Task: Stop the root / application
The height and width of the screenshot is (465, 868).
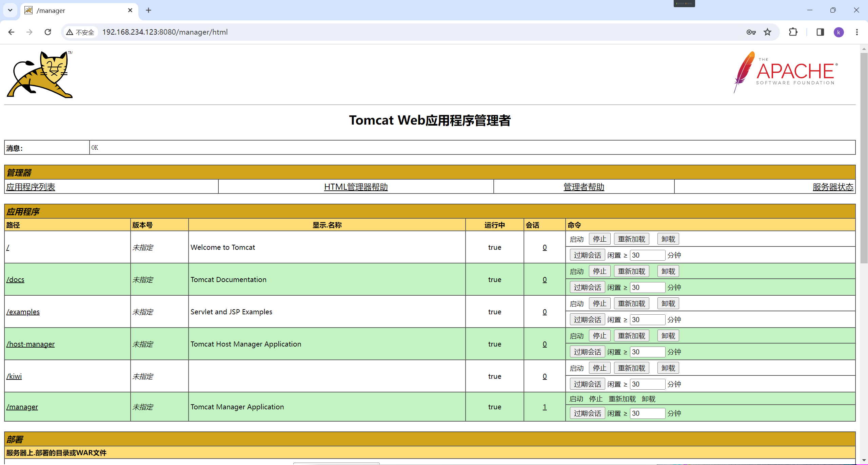Action: pyautogui.click(x=599, y=239)
